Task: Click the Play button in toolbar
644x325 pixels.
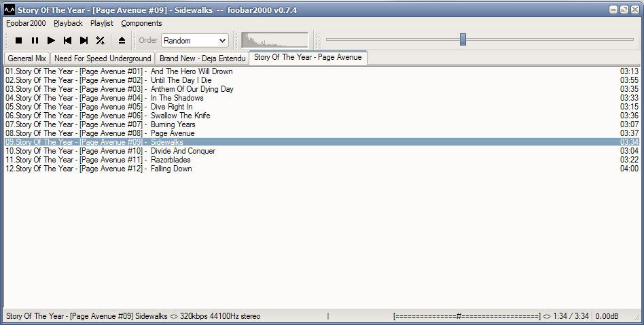Action: click(52, 40)
